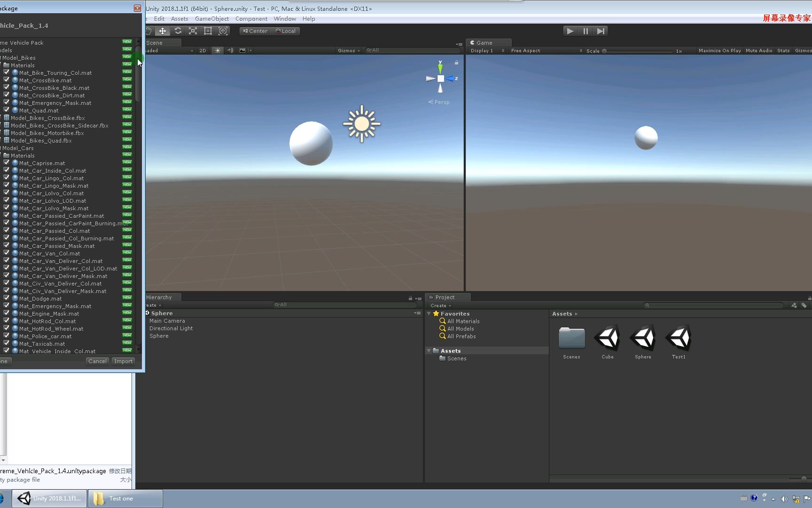812x508 pixels.
Task: Select the Rotate tool
Action: (178, 31)
